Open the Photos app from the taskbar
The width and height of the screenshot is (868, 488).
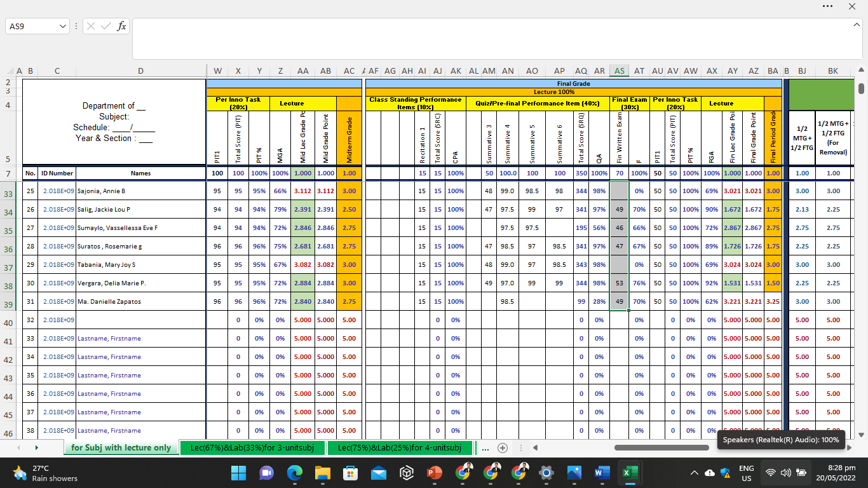point(574,473)
